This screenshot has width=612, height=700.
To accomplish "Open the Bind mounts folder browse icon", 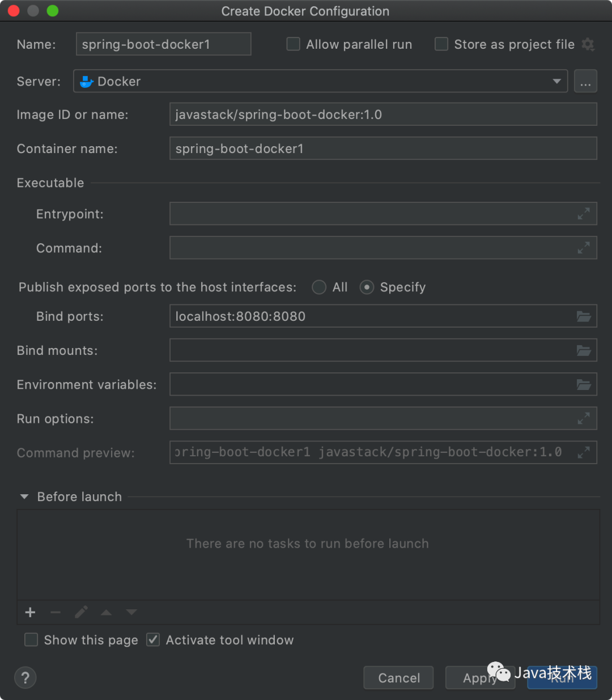I will (584, 351).
